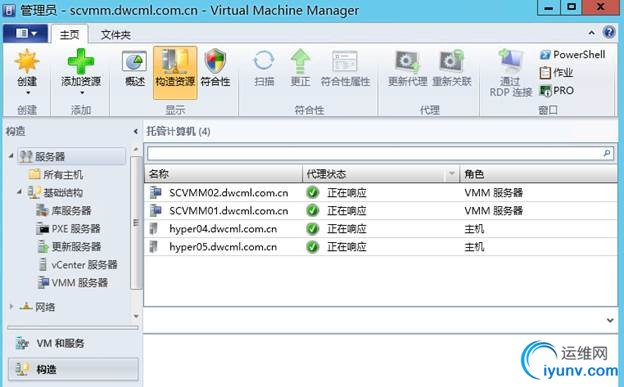Select Networking (网络) in the tree
Image resolution: width=624 pixels, height=387 pixels.
(45, 307)
